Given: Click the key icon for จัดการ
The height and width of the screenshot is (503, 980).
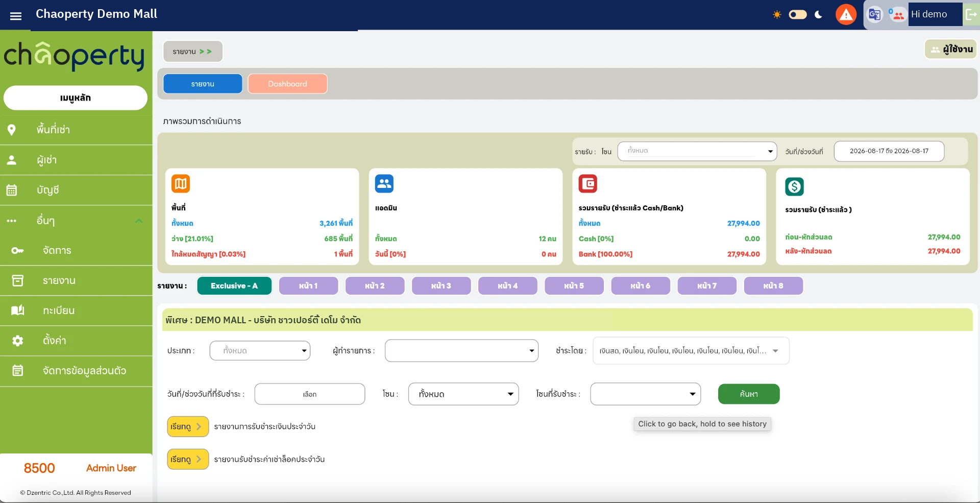Looking at the screenshot, I should pyautogui.click(x=17, y=250).
